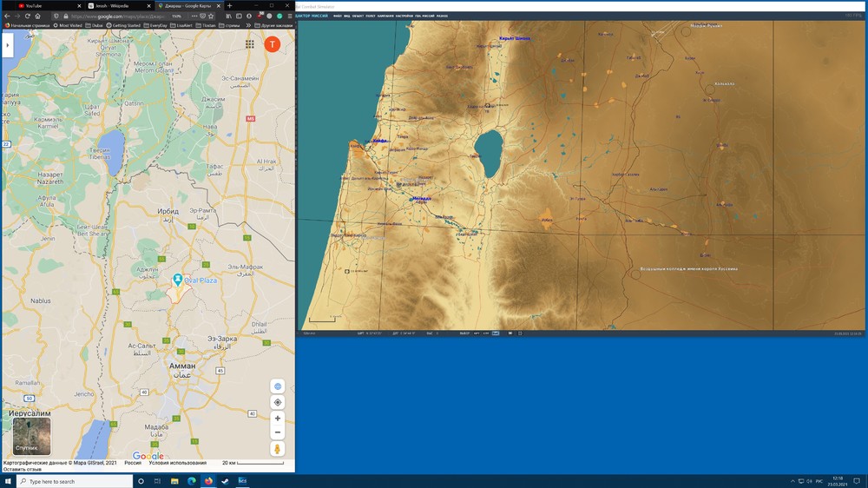
Task: Switch to the YouTube tab
Action: tap(33, 5)
